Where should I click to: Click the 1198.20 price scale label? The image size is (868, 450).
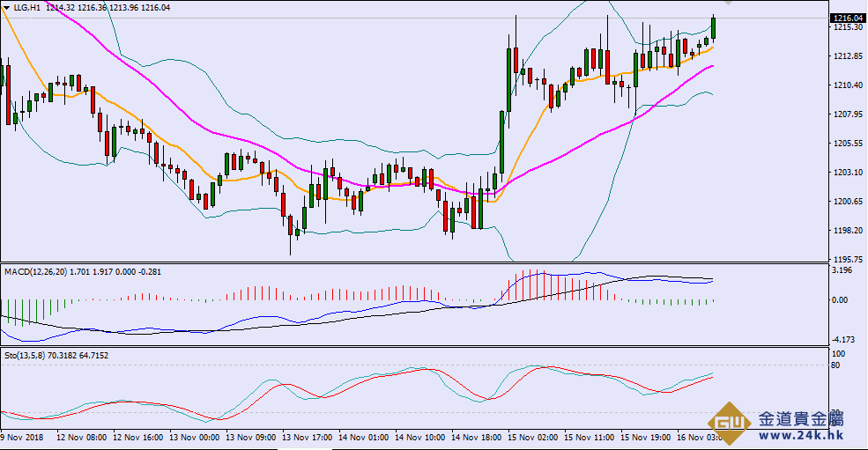tap(849, 231)
